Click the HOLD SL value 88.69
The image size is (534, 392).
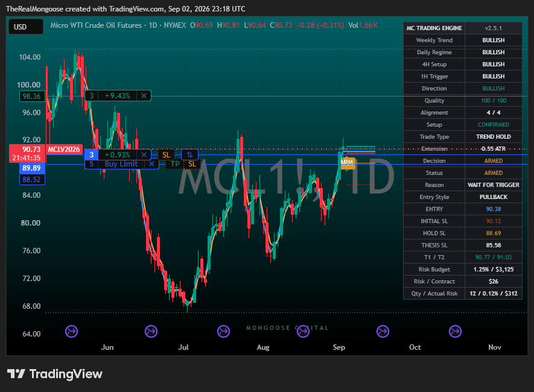(x=493, y=233)
